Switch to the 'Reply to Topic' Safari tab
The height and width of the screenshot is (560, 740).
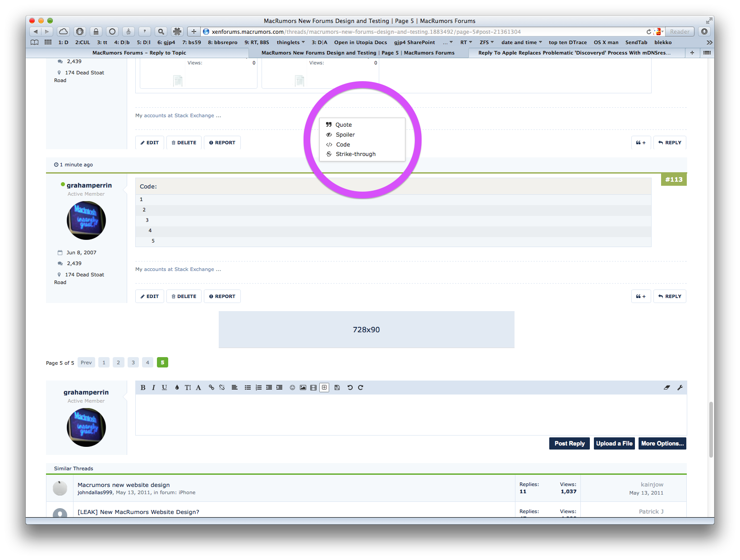point(139,53)
